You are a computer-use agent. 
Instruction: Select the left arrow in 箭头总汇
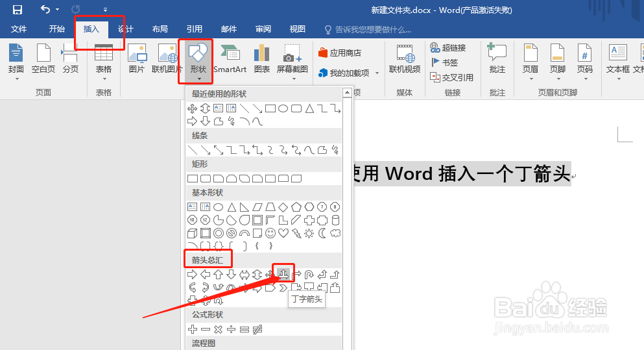(206, 274)
